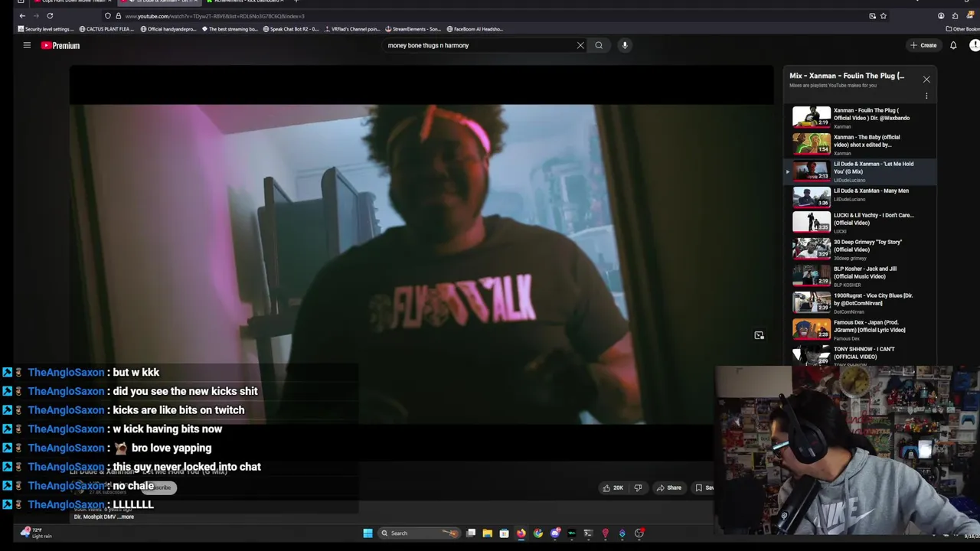Viewport: 980px width, 551px height.
Task: Switch to Firefox in the taskbar
Action: coord(521,533)
